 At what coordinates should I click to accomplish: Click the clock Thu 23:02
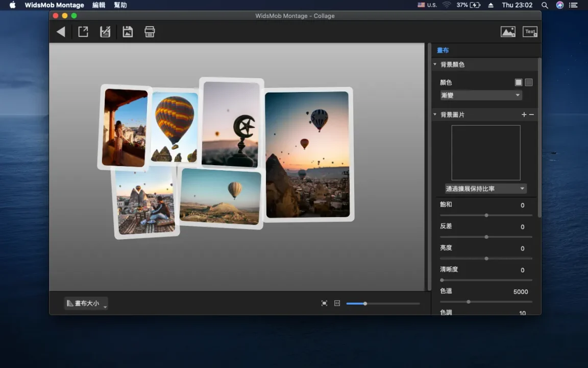pos(517,5)
